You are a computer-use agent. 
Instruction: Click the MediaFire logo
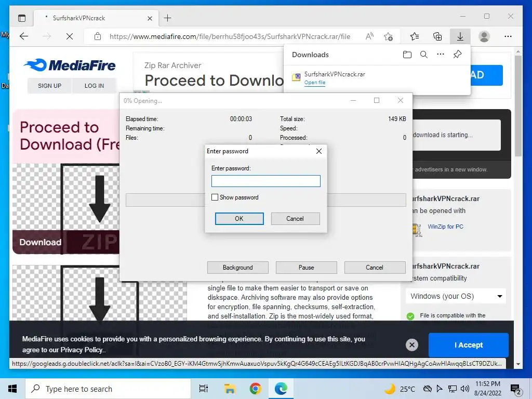(x=70, y=65)
